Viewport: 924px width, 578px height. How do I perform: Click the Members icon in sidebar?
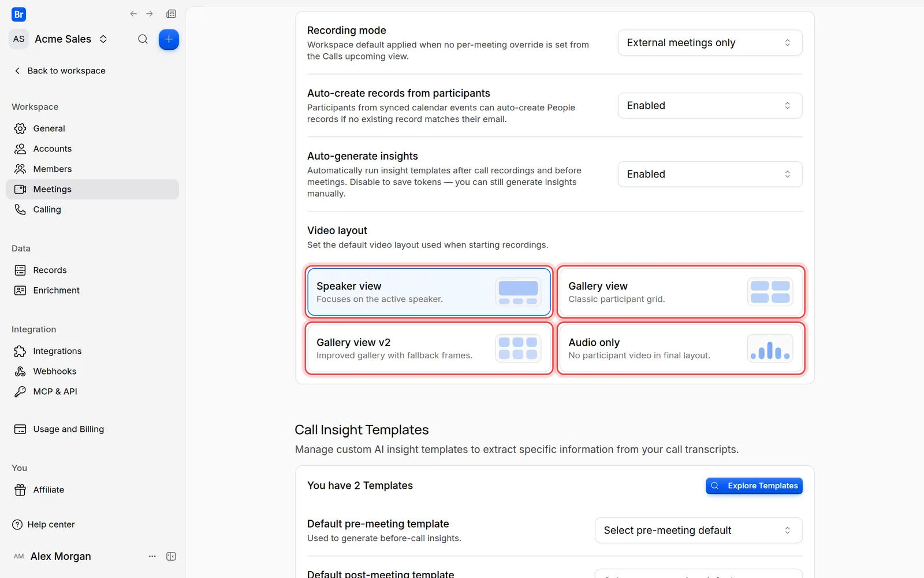20,169
